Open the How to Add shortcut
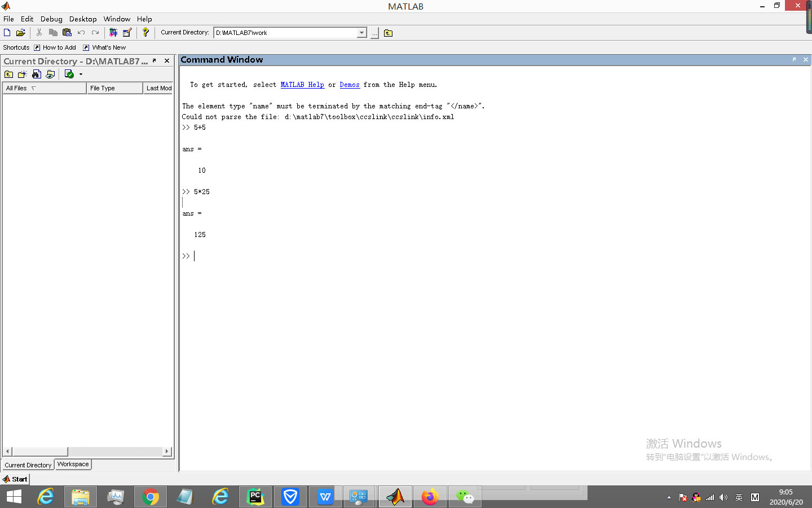This screenshot has height=508, width=812. click(55, 47)
